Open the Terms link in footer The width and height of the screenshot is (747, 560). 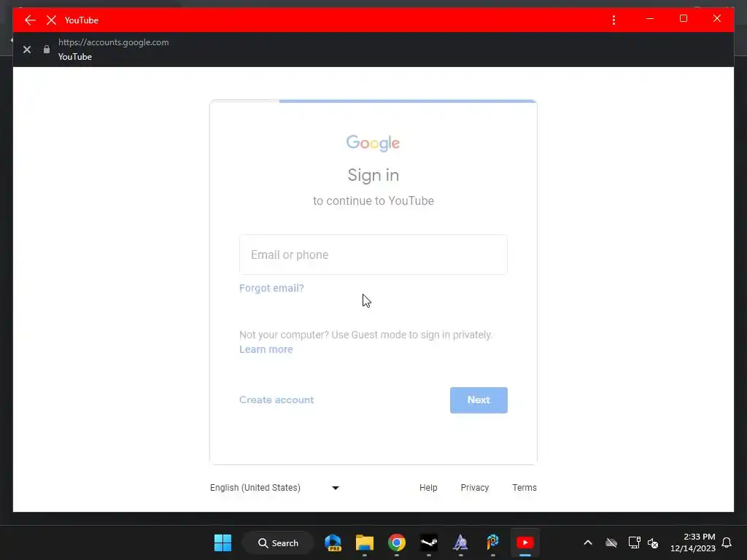pyautogui.click(x=524, y=488)
